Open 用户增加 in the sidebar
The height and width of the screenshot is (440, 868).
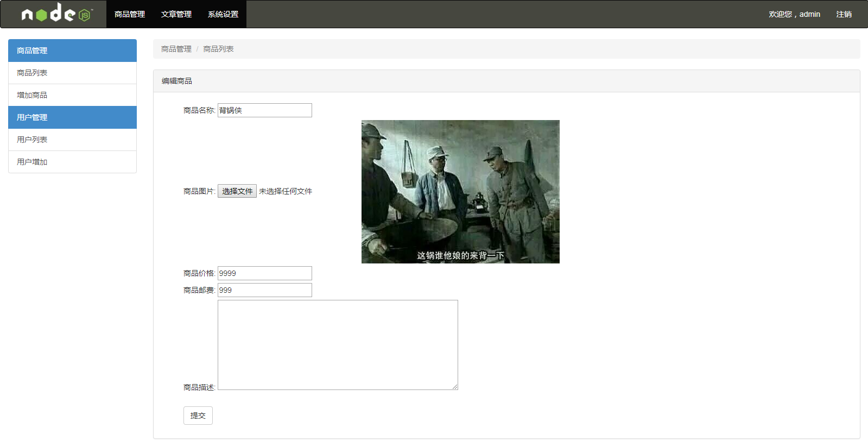coord(72,162)
